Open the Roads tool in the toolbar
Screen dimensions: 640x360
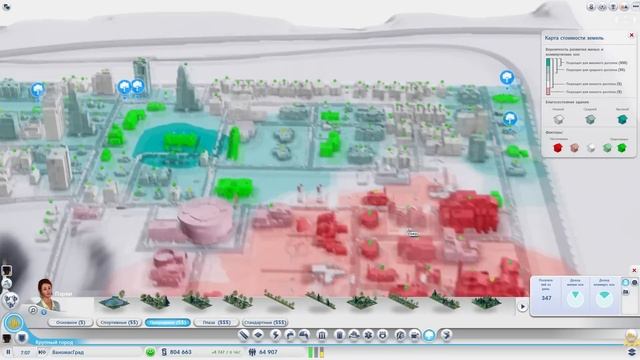tap(244, 335)
